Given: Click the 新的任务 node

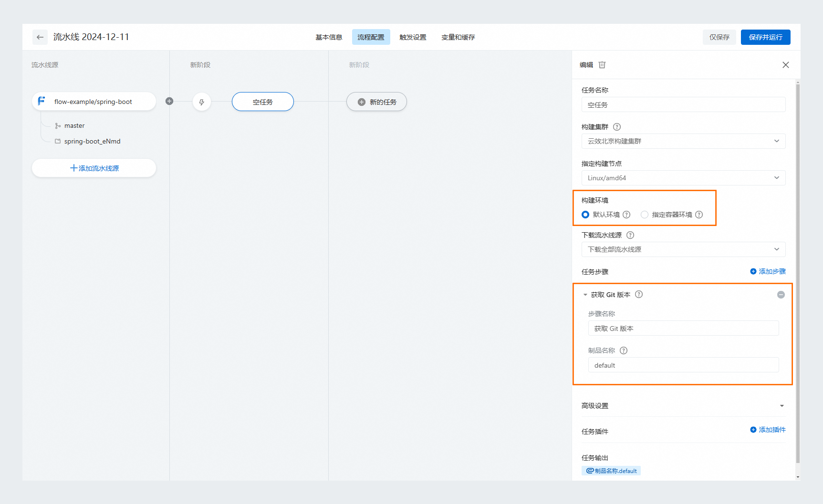Looking at the screenshot, I should [x=376, y=102].
